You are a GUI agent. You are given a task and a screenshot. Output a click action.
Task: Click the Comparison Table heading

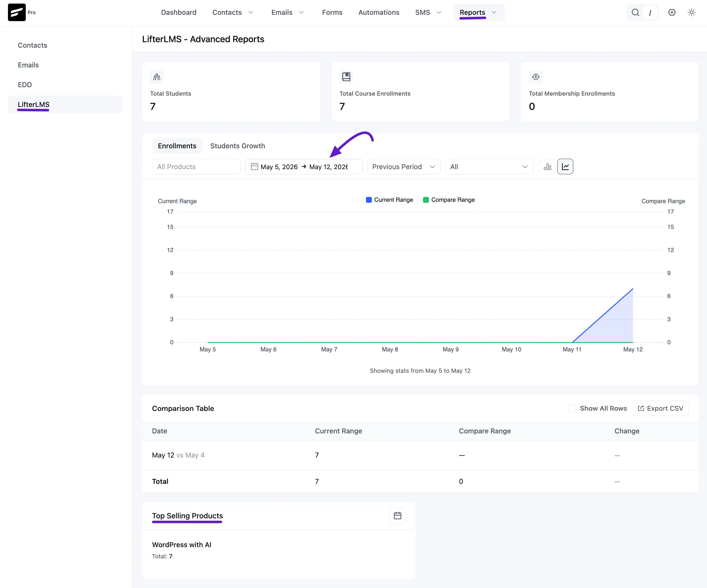[x=183, y=408]
